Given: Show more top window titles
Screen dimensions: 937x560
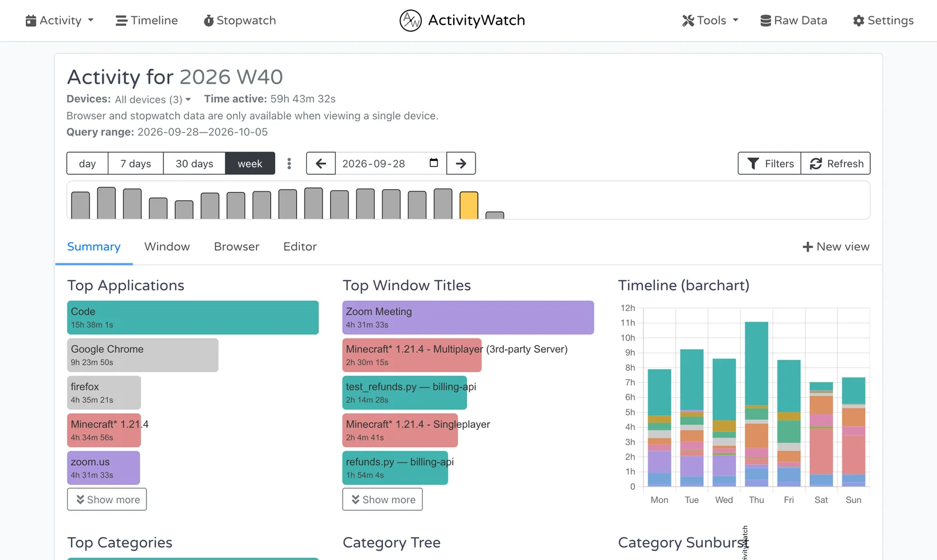Looking at the screenshot, I should tap(382, 499).
